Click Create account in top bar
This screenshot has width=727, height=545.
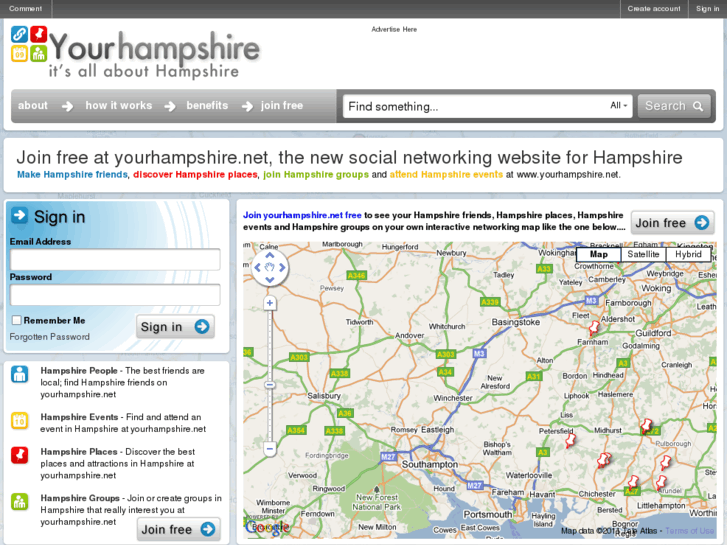click(654, 9)
